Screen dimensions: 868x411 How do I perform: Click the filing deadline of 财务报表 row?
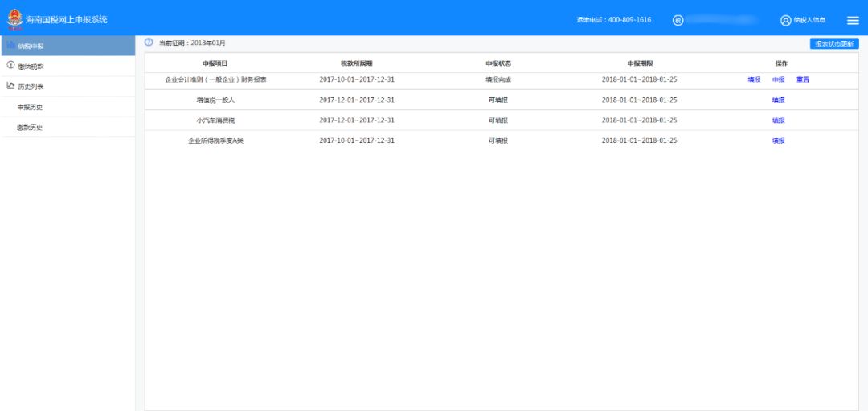point(640,79)
